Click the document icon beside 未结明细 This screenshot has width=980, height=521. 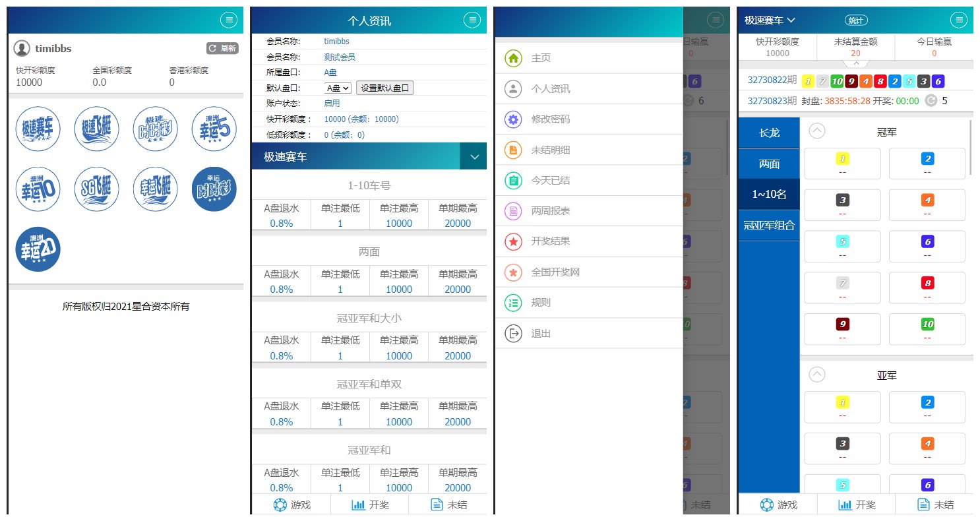[x=513, y=150]
